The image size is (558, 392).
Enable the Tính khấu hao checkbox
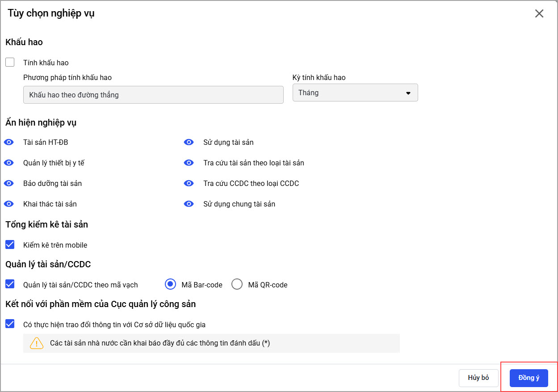tap(10, 63)
